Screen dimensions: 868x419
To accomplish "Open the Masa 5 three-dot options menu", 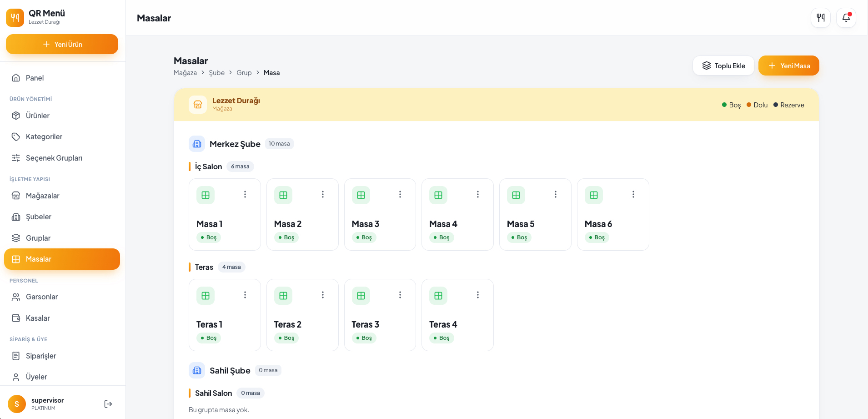I will [x=556, y=194].
